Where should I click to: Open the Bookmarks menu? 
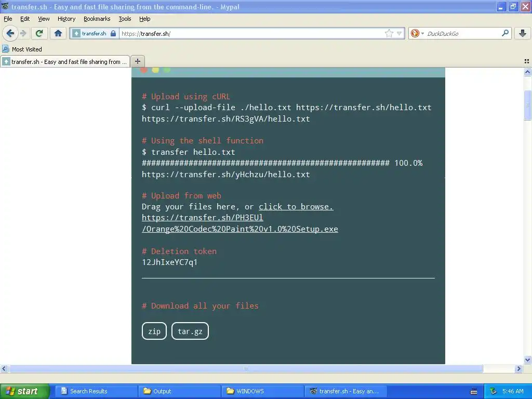pyautogui.click(x=97, y=19)
